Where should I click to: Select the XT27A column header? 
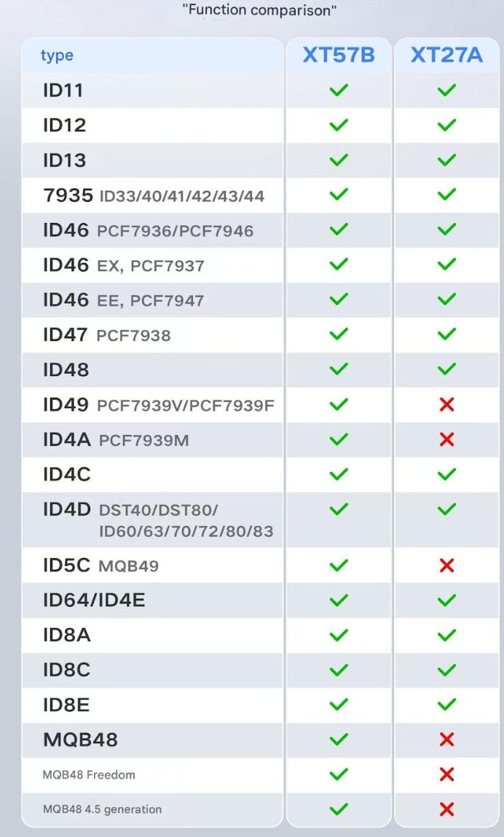(x=446, y=55)
